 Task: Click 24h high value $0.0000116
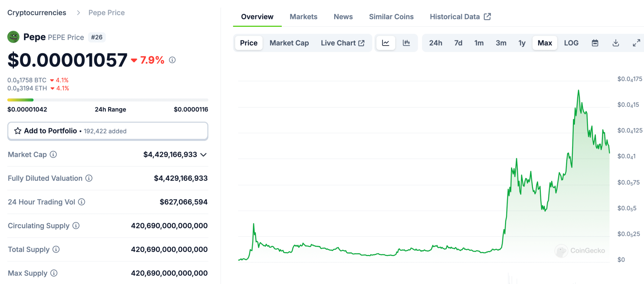click(191, 109)
